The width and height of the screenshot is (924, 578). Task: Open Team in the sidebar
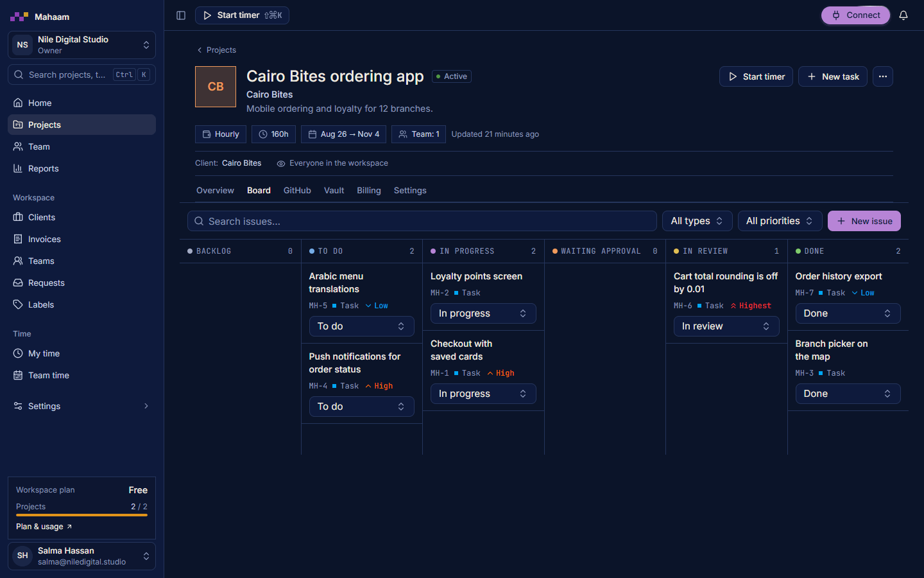point(81,146)
